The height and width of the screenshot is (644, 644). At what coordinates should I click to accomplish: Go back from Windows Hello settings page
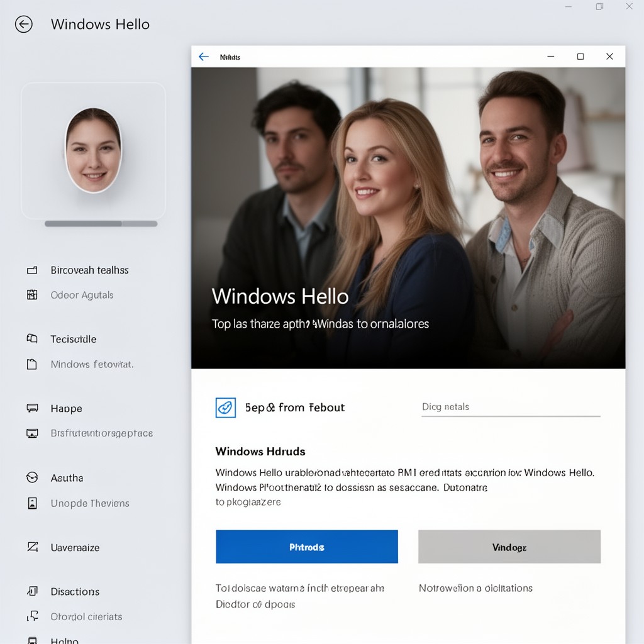click(24, 25)
